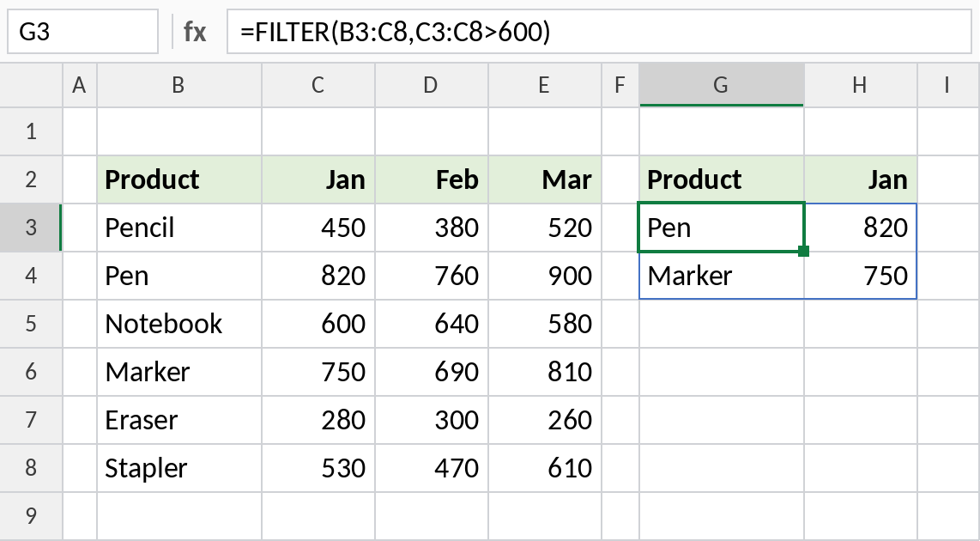980x541 pixels.
Task: Select row 7 header
Action: point(31,420)
